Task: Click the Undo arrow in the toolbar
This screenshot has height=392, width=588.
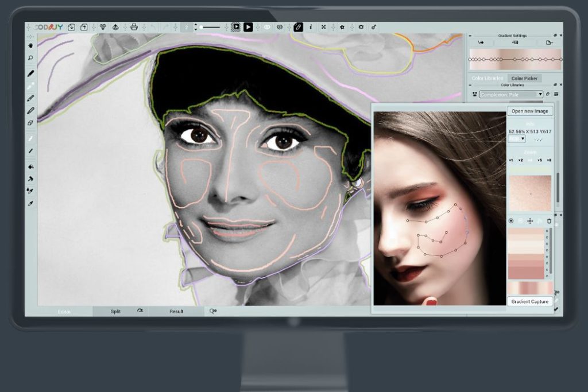Action: tap(152, 27)
